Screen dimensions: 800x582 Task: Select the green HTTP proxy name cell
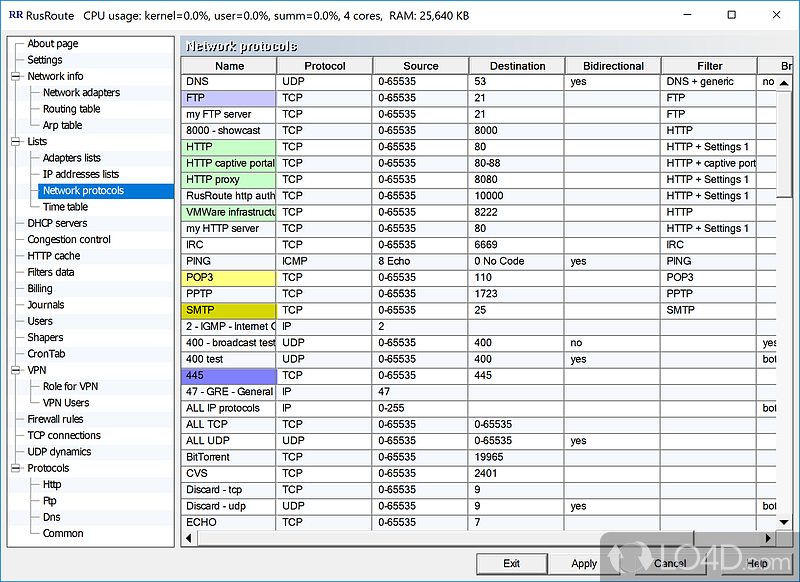coord(229,180)
